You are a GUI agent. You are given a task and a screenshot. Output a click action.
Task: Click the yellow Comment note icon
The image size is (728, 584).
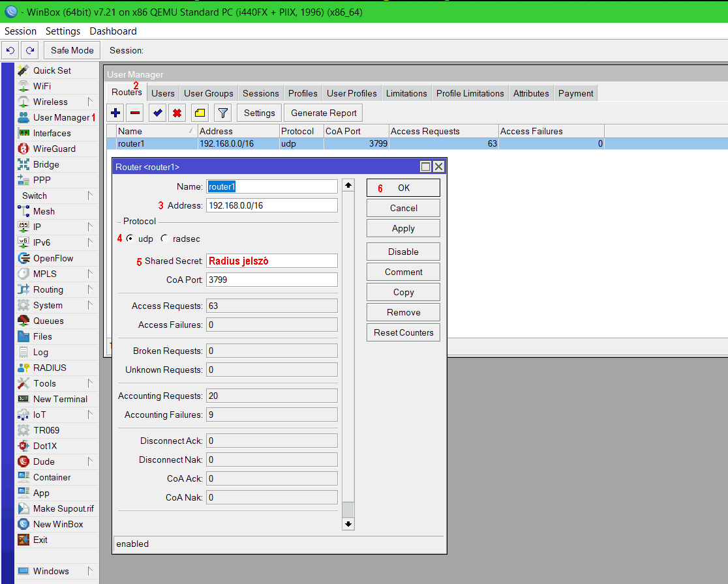tap(200, 113)
